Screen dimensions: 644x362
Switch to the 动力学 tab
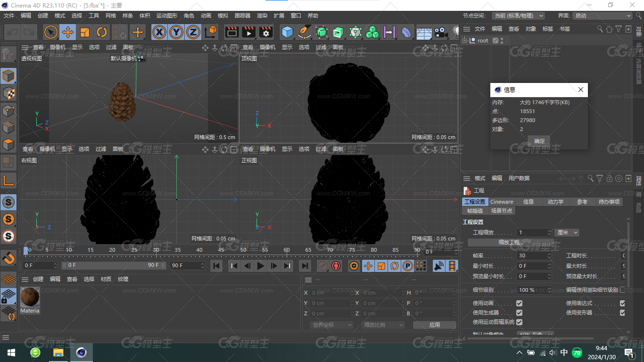tap(555, 202)
